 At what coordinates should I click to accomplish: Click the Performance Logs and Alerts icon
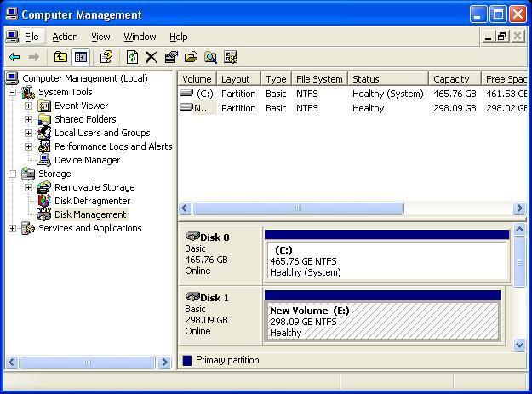click(x=44, y=147)
